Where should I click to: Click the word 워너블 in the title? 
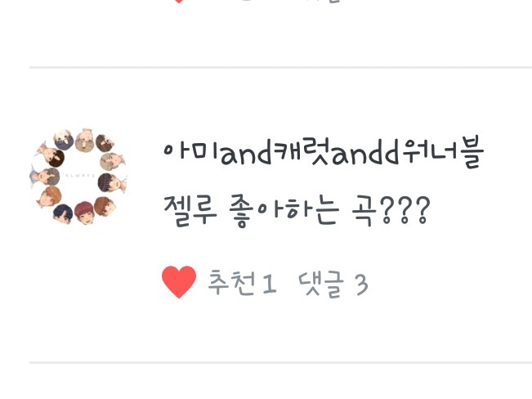click(x=444, y=152)
